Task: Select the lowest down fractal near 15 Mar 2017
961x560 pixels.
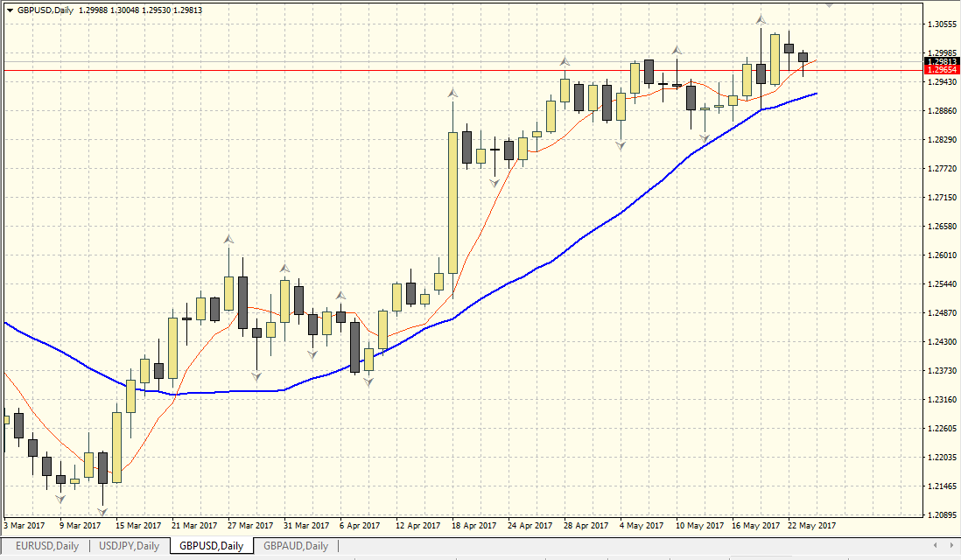Action: 102,511
